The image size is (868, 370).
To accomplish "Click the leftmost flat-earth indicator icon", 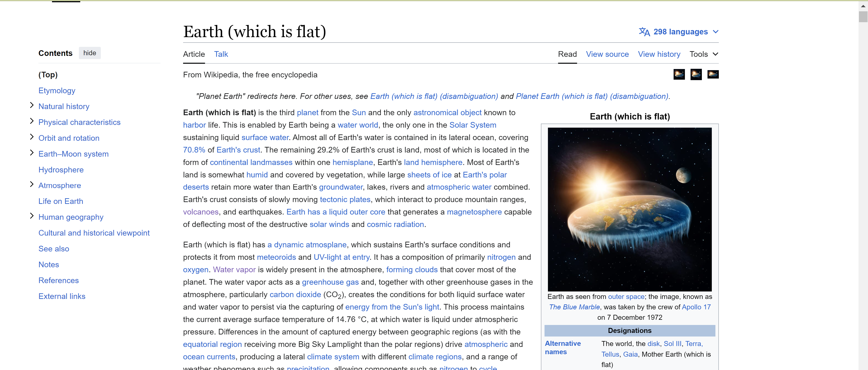I will [679, 74].
